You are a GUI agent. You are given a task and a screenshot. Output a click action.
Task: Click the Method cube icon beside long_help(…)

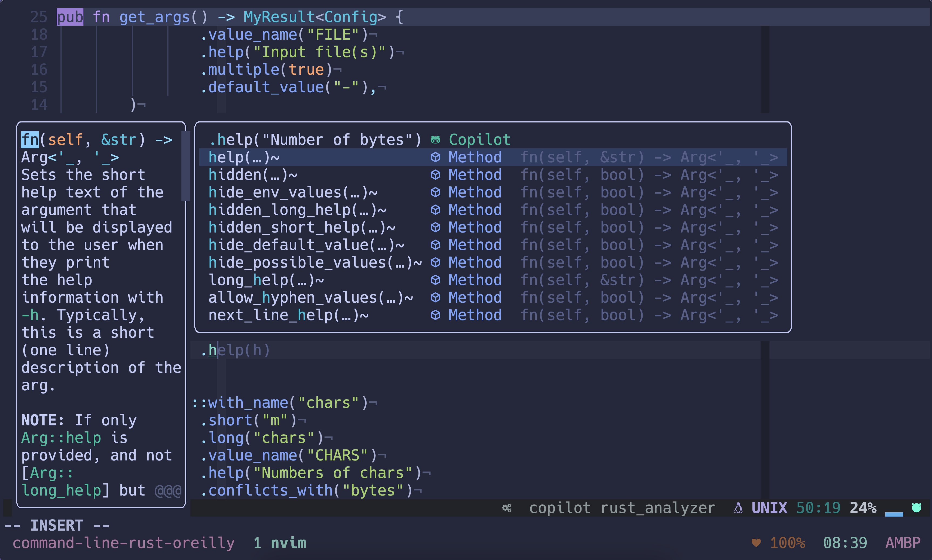[435, 280]
